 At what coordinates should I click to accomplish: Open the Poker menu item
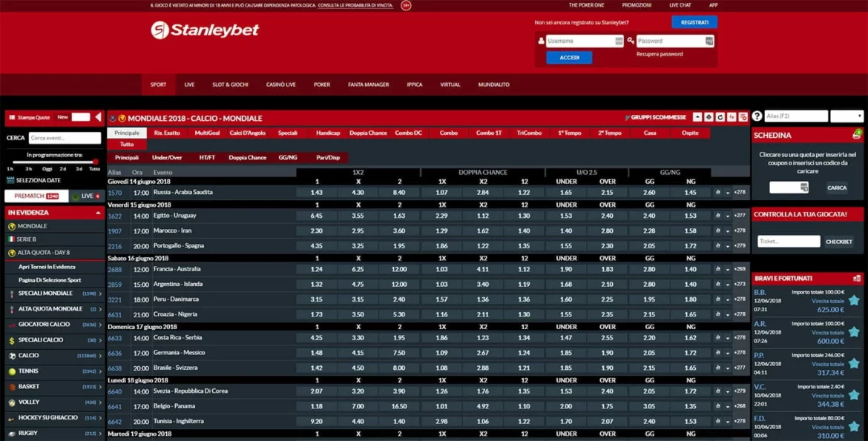click(322, 84)
